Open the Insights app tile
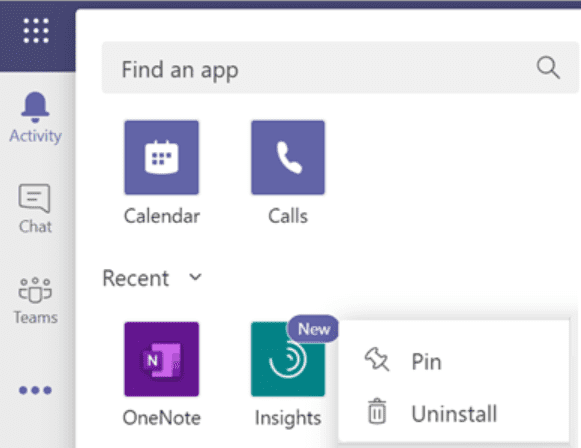The width and height of the screenshot is (581, 448). pyautogui.click(x=288, y=359)
